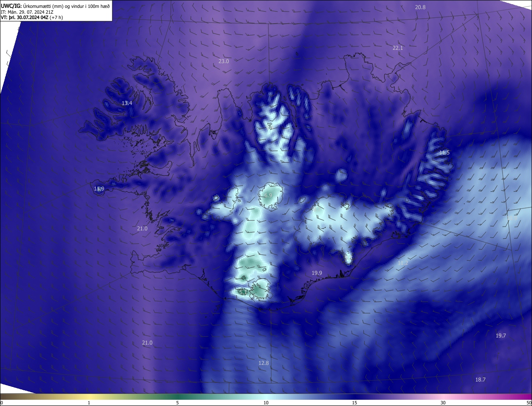
Task: Click the 22.1 value label on the map
Action: click(398, 48)
